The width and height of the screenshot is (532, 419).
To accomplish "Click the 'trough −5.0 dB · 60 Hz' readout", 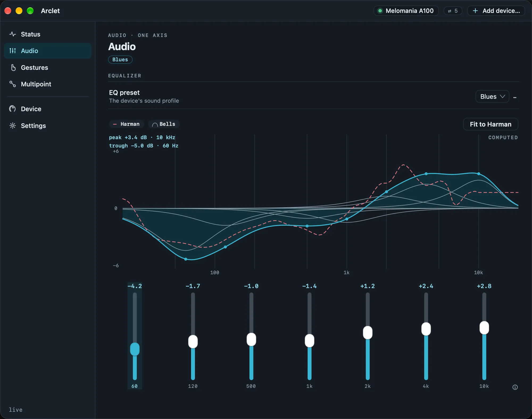I will (x=144, y=146).
